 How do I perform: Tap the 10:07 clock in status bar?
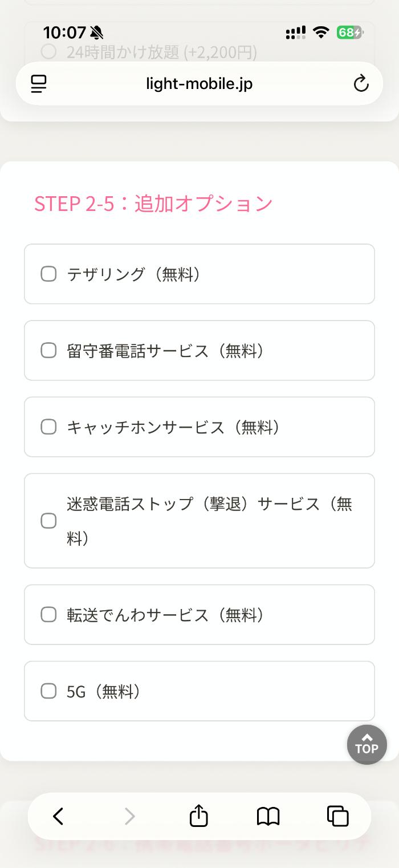(64, 32)
